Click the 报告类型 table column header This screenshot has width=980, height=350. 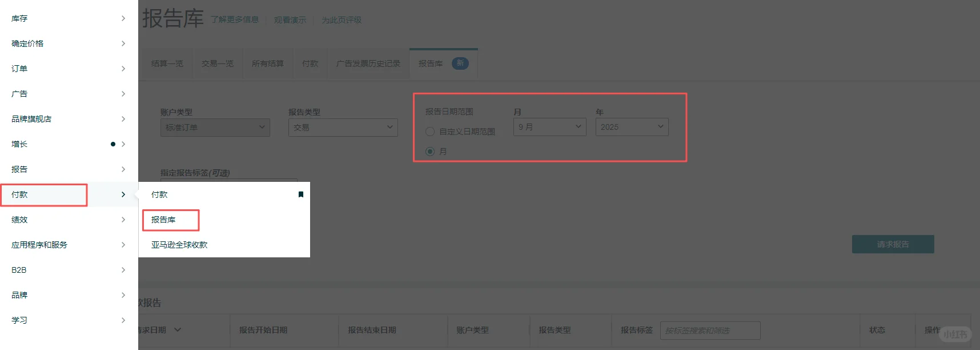point(555,330)
